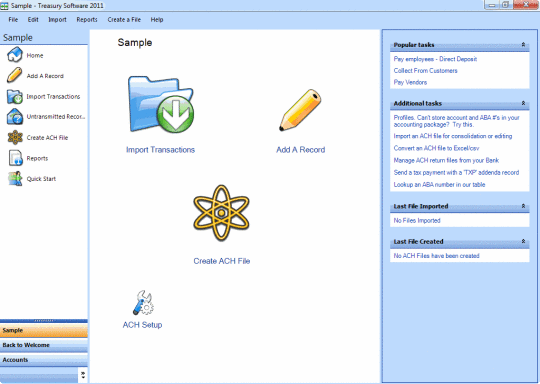Collapse the Additional tasks panel
Viewport: 540px width, 384px height.
[x=523, y=103]
